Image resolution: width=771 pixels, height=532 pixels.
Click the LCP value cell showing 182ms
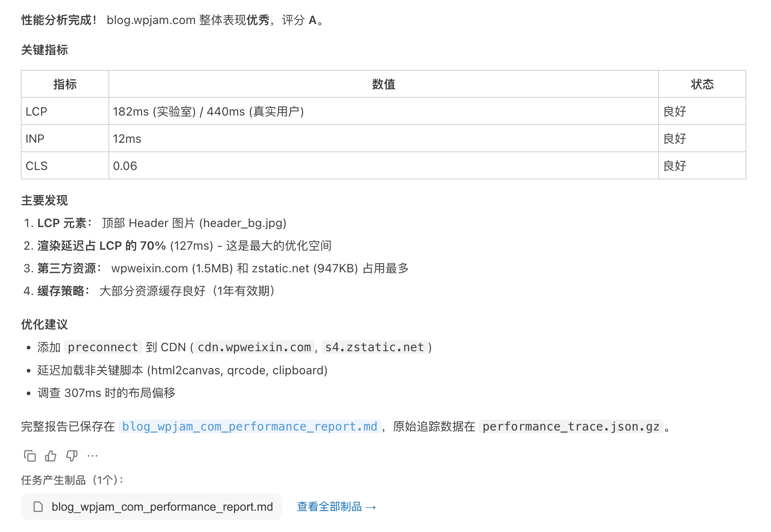click(210, 111)
